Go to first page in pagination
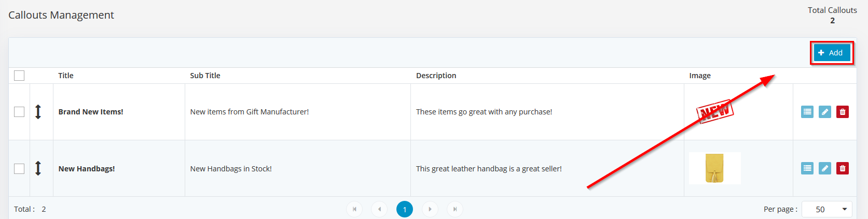Viewport: 868px width, 219px height. point(354,209)
